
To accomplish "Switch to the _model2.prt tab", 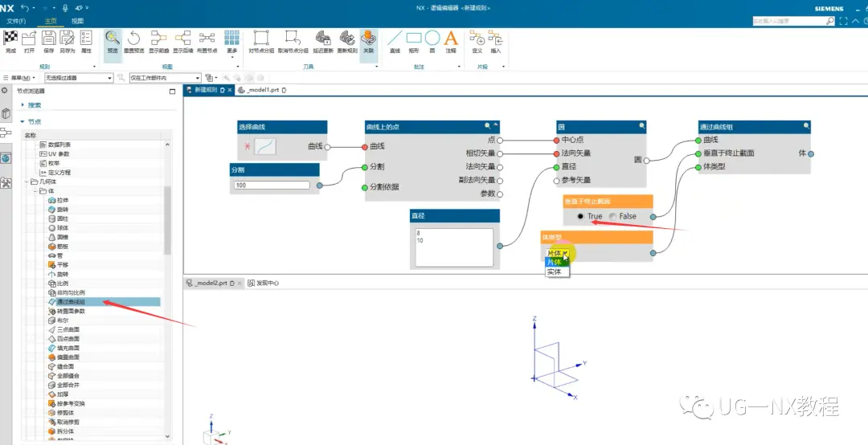I will click(212, 283).
